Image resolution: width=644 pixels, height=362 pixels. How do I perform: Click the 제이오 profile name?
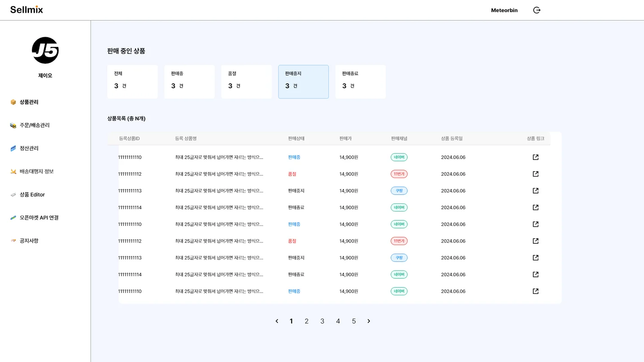coord(45,76)
